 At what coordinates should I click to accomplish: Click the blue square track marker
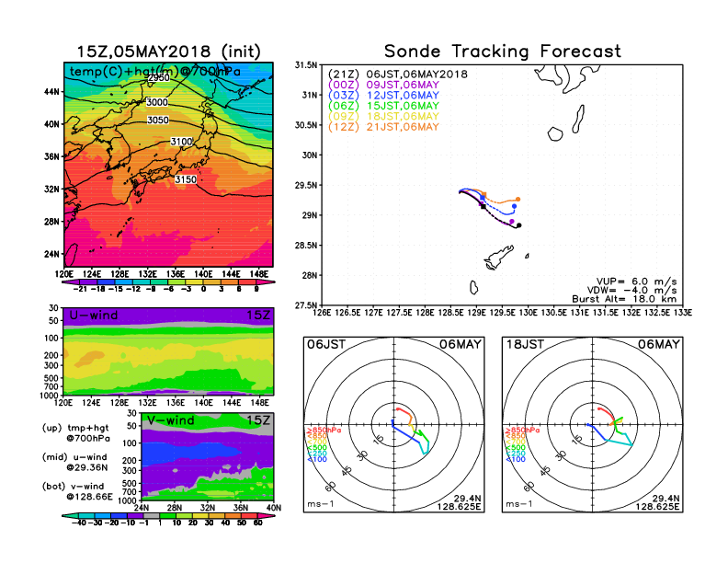483,198
